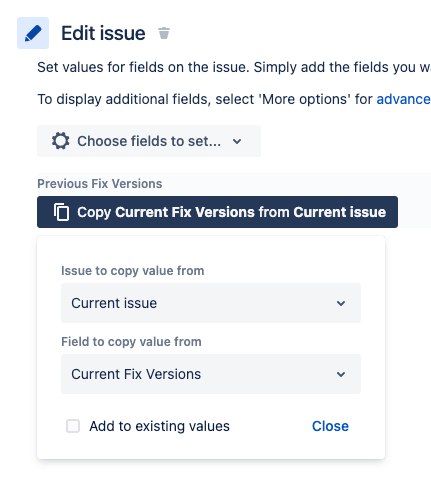Click the Edit issue heading

(x=103, y=33)
